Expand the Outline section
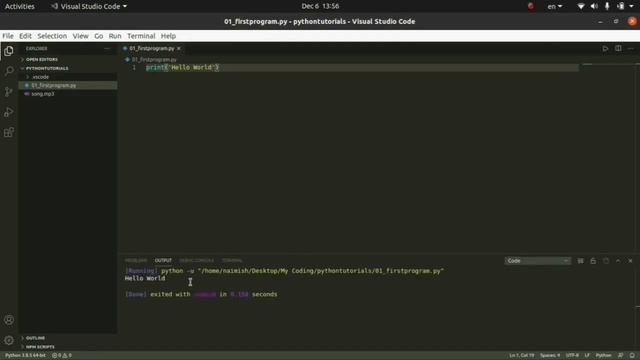640x360 pixels. point(68,338)
